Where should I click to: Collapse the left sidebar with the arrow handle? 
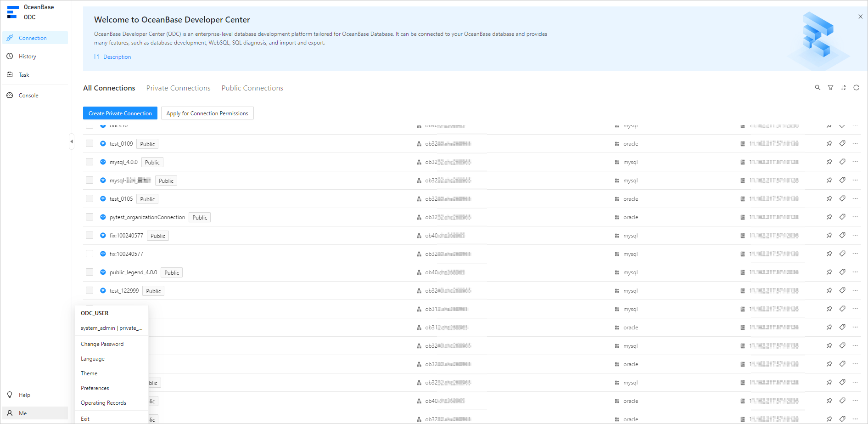point(72,141)
